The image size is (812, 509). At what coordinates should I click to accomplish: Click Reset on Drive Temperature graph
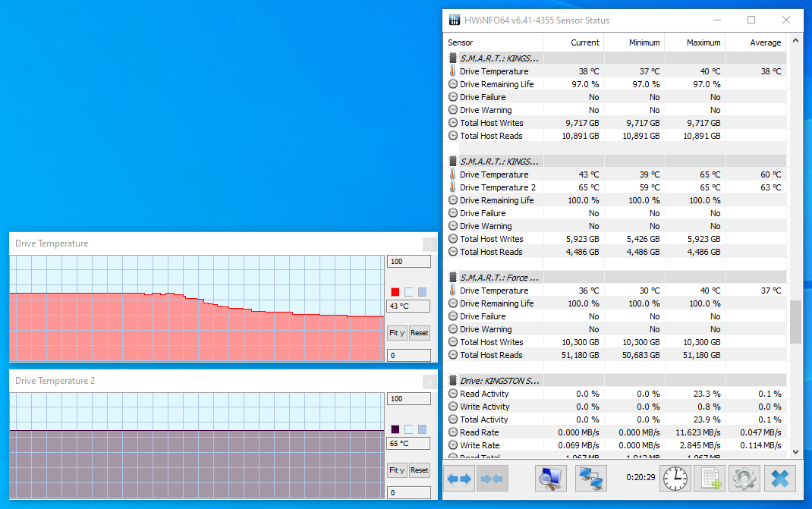(419, 332)
